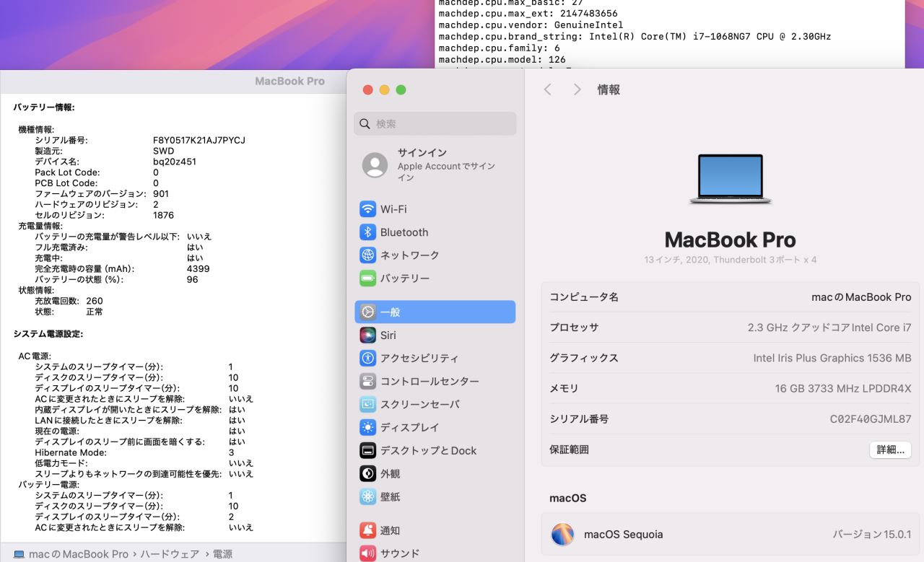The image size is (924, 562).
Task: Click the デバイス名 value bq20z451
Action: coord(175,162)
